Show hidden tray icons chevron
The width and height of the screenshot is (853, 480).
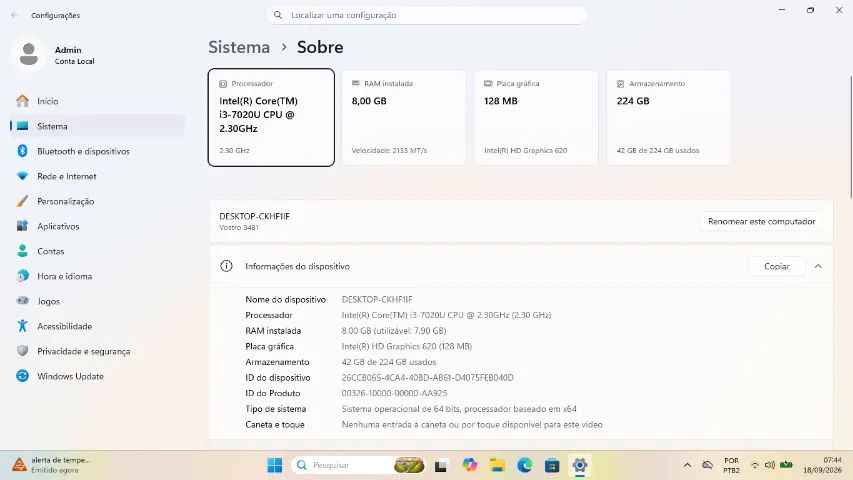(688, 465)
